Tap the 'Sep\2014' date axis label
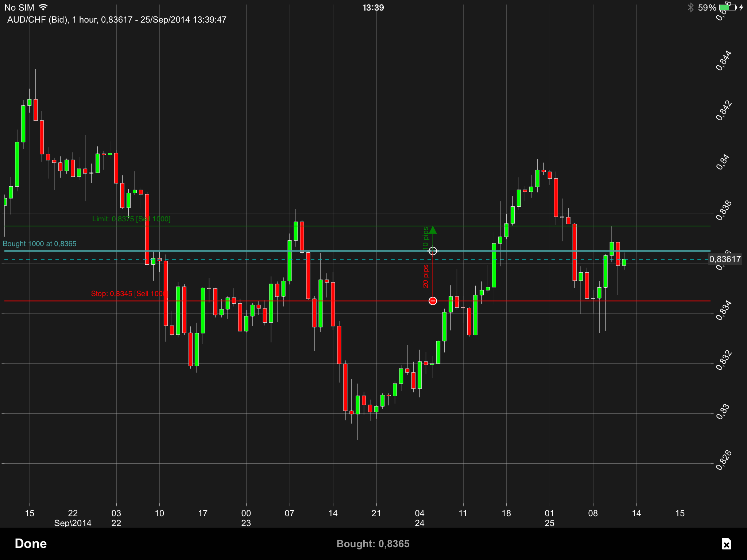 [73, 523]
